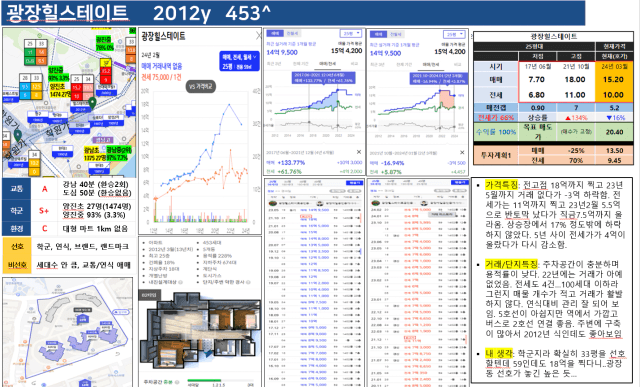Screen dimensions: 640x387
Task: Click the 14억 9,500 price in first chart
Action: click(x=282, y=52)
